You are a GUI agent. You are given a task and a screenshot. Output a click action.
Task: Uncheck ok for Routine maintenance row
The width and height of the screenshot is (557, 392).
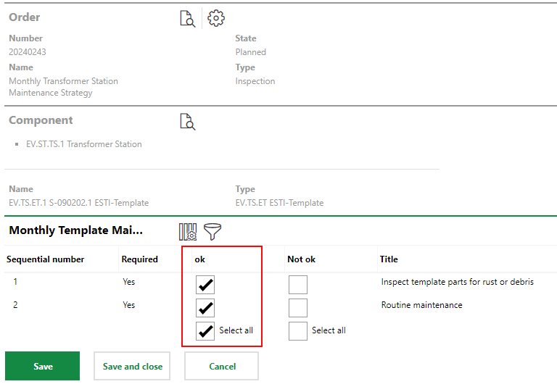point(205,308)
